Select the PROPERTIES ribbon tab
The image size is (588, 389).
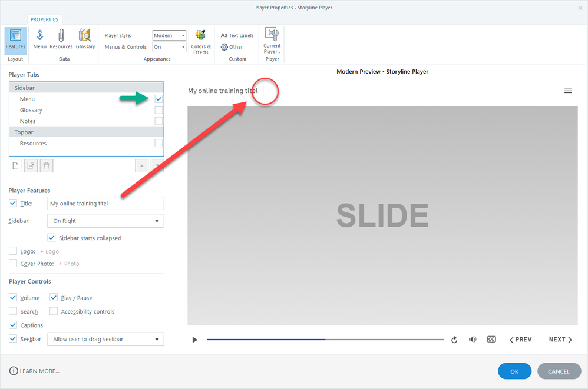click(x=44, y=19)
